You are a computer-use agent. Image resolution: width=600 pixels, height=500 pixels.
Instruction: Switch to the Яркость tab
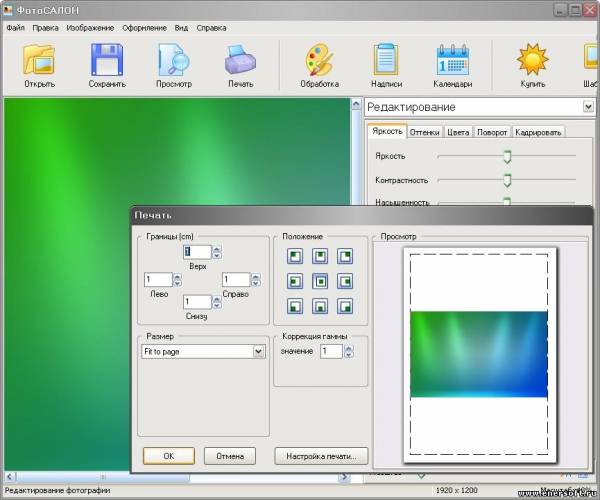pos(387,131)
